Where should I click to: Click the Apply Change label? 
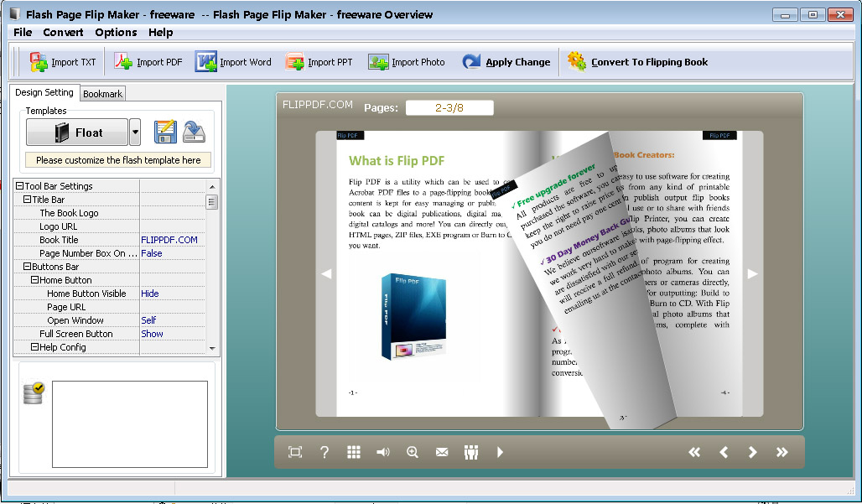point(518,62)
